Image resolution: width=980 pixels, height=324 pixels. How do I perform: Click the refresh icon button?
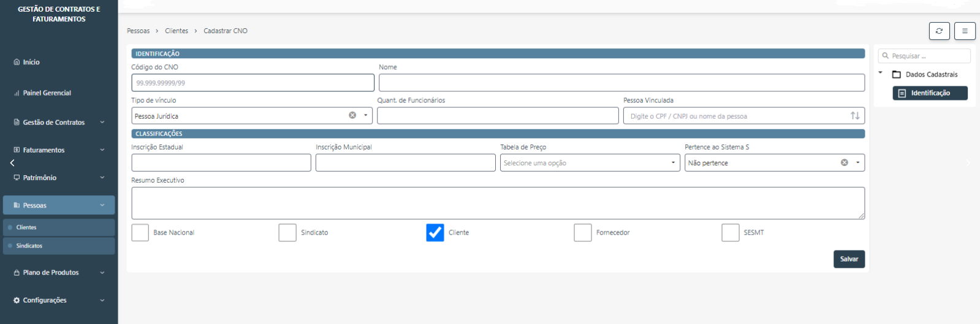[939, 31]
